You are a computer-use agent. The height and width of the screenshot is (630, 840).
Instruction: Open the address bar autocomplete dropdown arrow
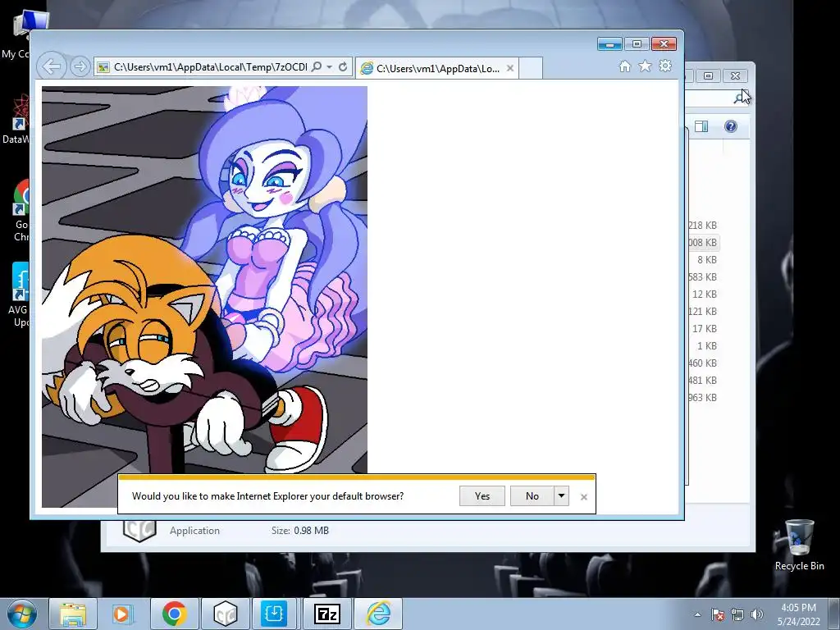click(330, 67)
